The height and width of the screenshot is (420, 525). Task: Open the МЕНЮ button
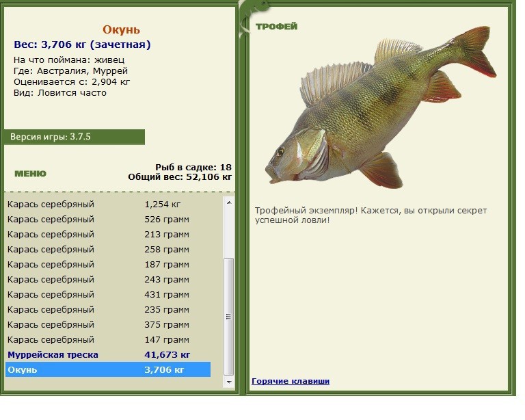[31, 174]
